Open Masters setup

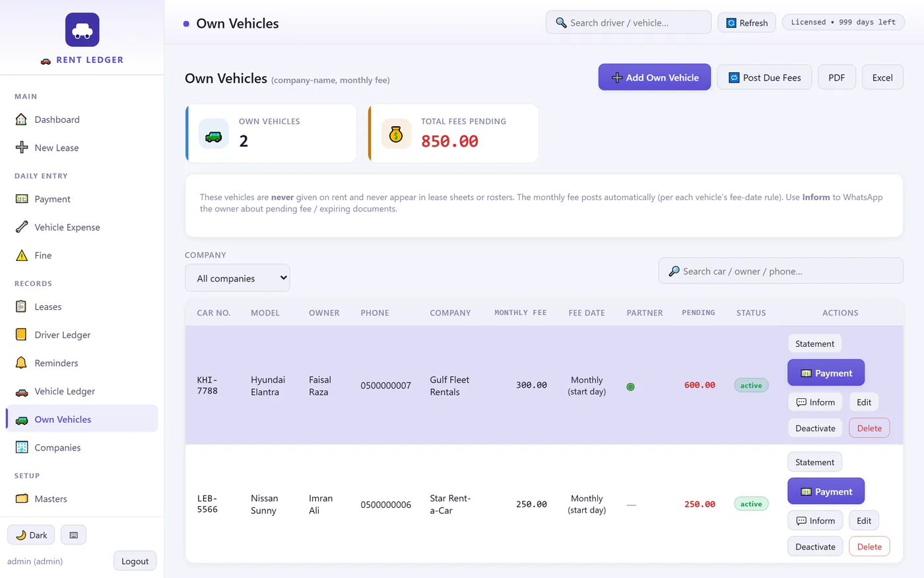point(82,499)
